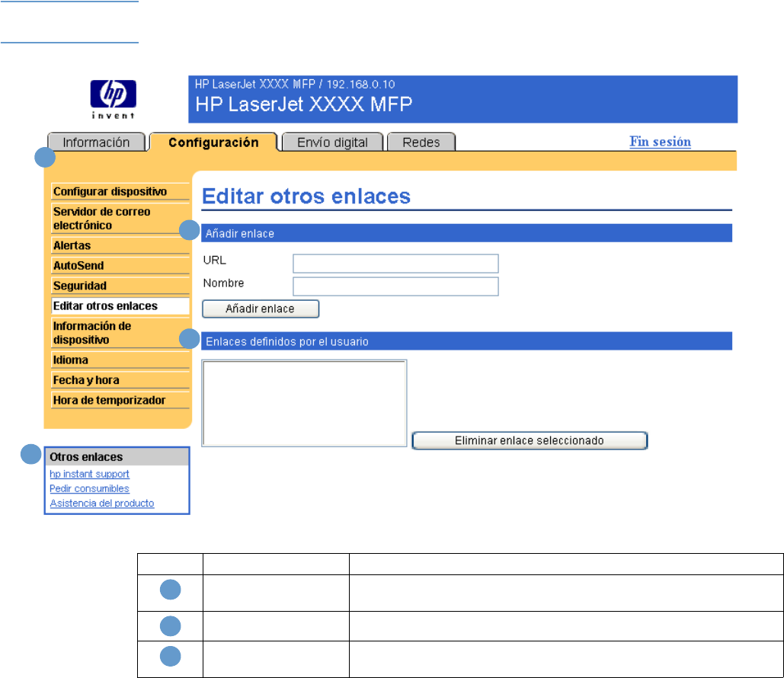
Task: Open Servidor de correo electrónico page
Action: click(120, 219)
